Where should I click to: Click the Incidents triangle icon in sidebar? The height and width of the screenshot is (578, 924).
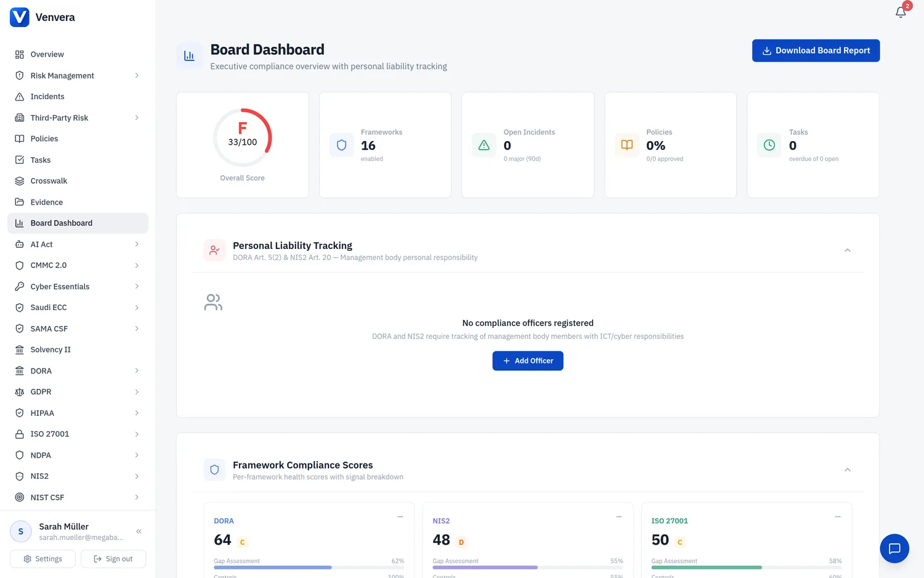point(20,97)
